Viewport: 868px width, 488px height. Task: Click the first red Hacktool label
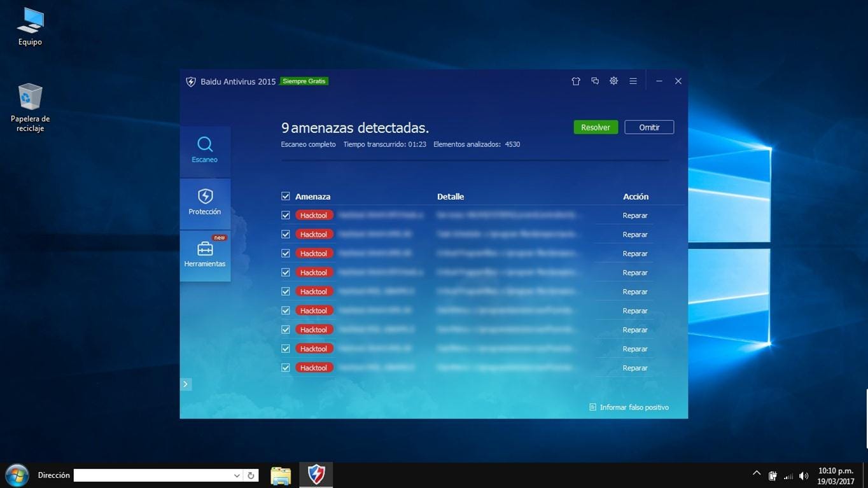[314, 216]
